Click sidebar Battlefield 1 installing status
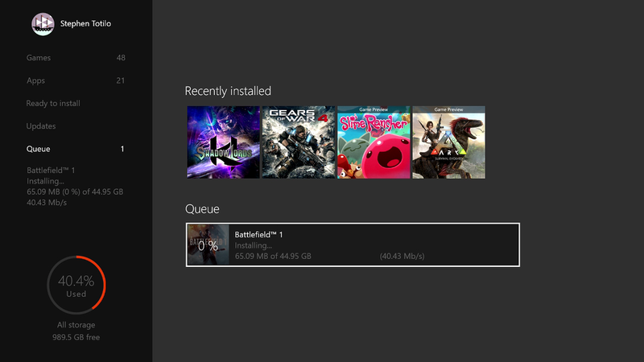644x362 pixels. click(45, 181)
